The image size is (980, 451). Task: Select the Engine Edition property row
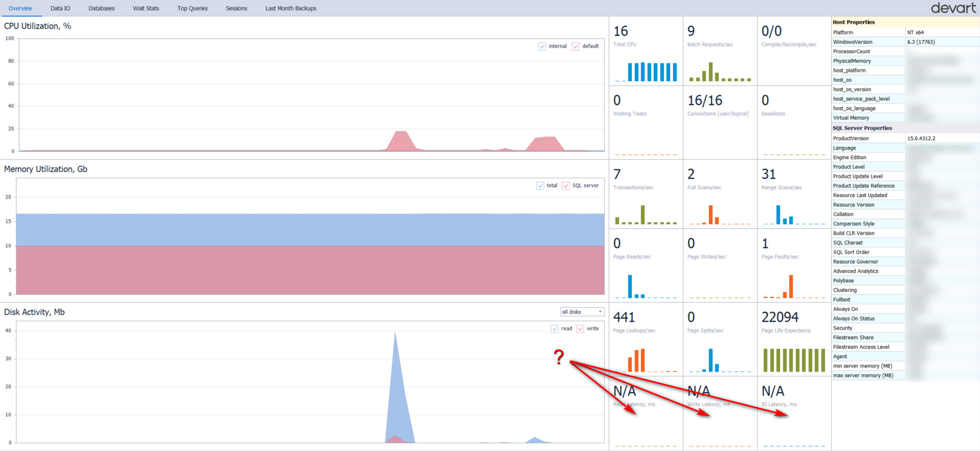click(905, 158)
